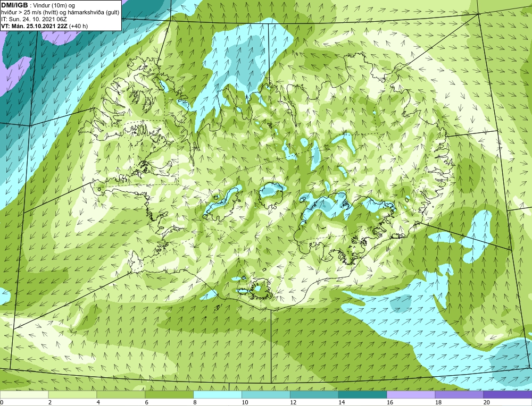Click the 'VT: Mán. 25.10.2021 22Z' valid time
The width and height of the screenshot is (532, 406).
[34, 26]
